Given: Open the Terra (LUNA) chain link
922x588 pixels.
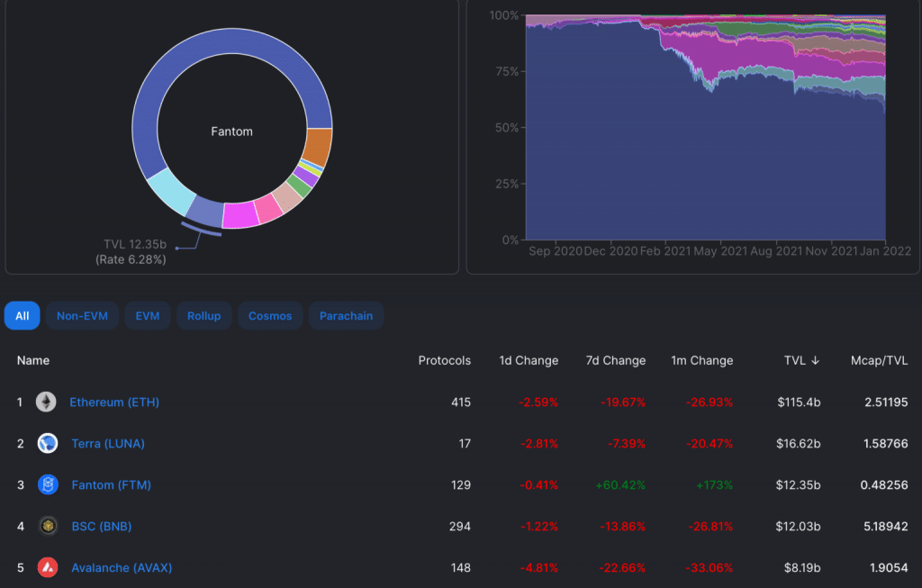Looking at the screenshot, I should pyautogui.click(x=108, y=443).
